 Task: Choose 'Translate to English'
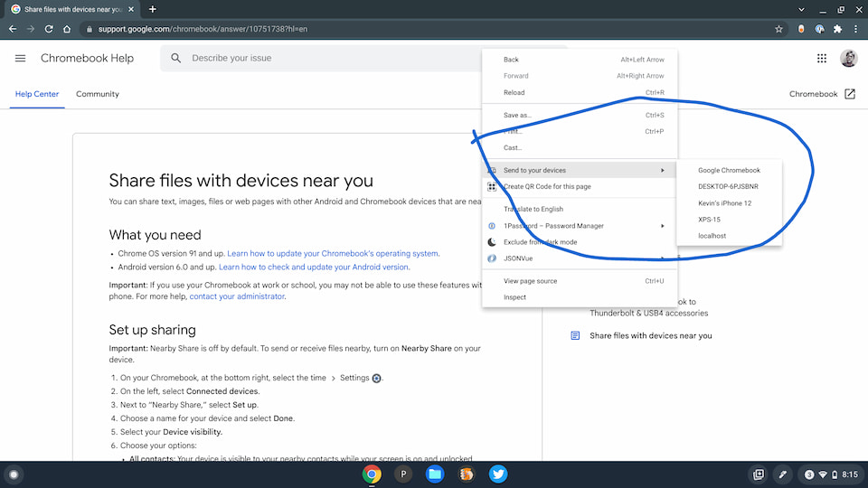[x=580, y=209]
